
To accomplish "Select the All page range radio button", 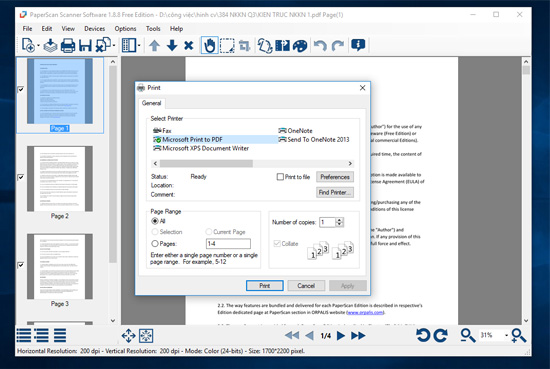I will [x=155, y=221].
